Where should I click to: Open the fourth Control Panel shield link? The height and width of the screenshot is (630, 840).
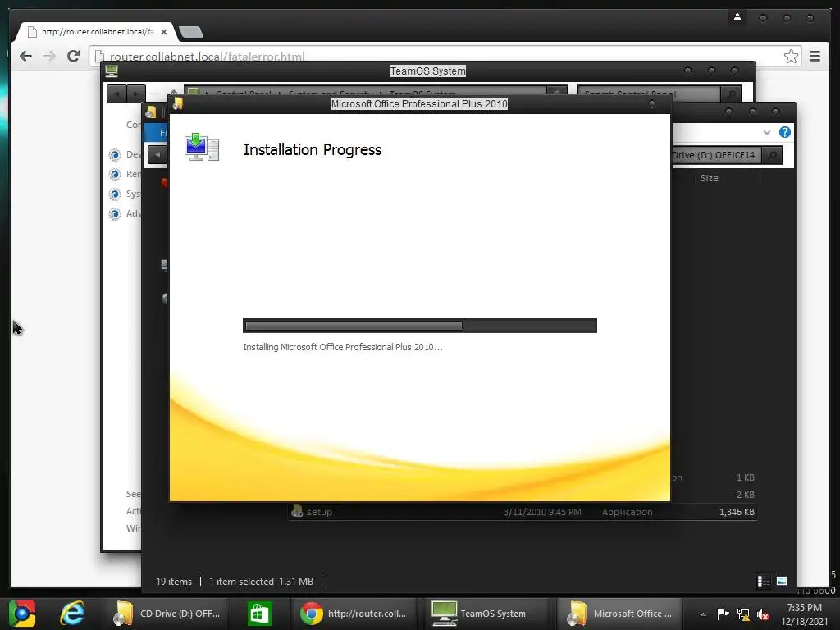click(x=115, y=214)
